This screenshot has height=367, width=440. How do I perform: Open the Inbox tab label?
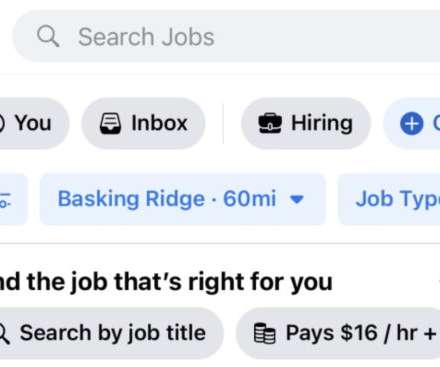159,123
